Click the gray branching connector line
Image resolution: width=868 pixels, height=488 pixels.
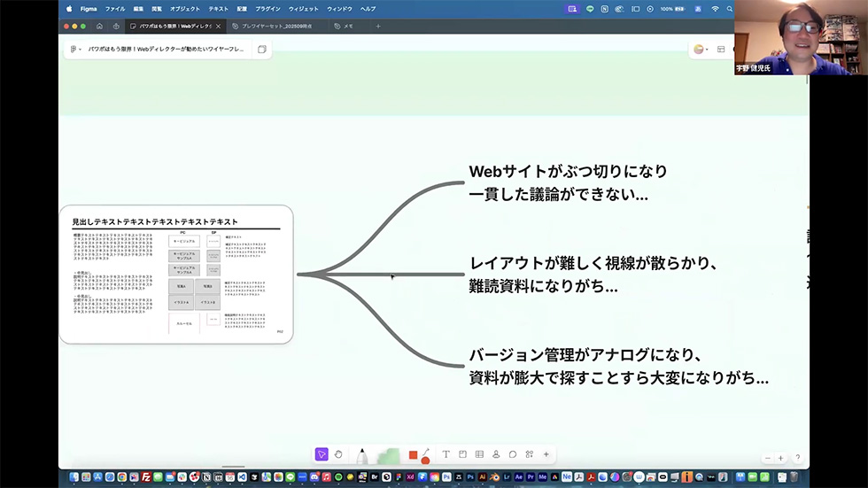(380, 274)
